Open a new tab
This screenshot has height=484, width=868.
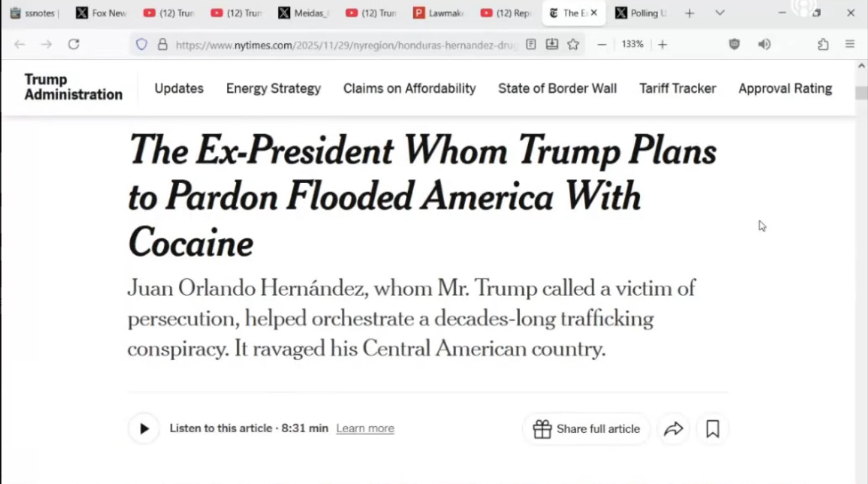pyautogui.click(x=689, y=13)
